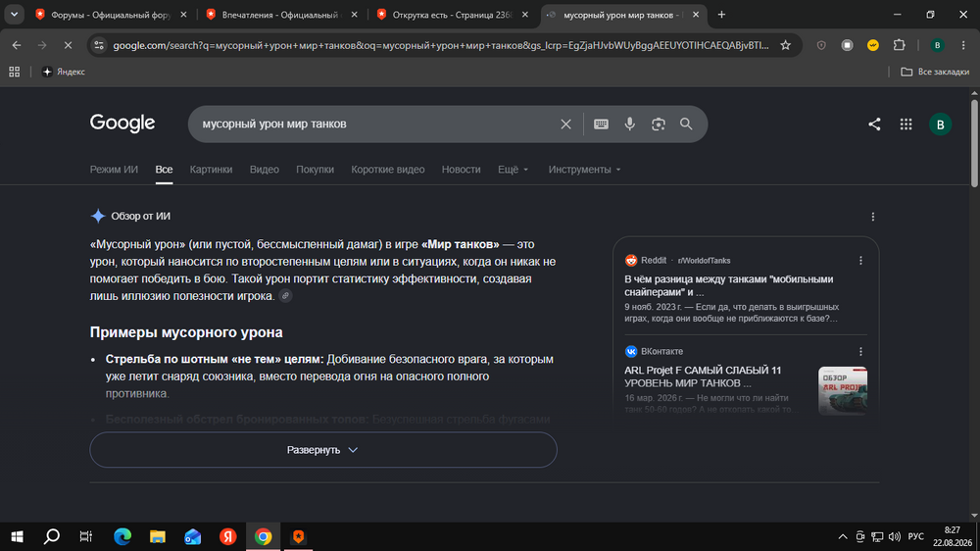Click the page vertical scrollbar
The image size is (980, 551).
(x=974, y=142)
